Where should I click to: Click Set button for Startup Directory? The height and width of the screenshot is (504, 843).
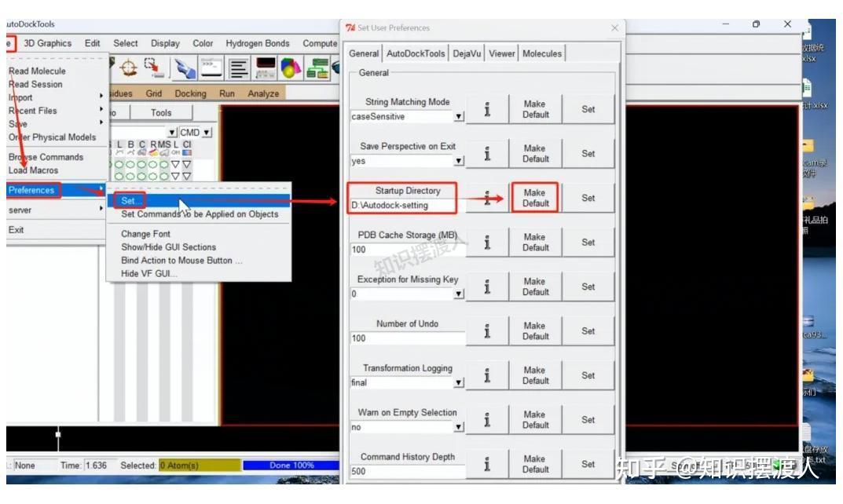[x=588, y=199]
